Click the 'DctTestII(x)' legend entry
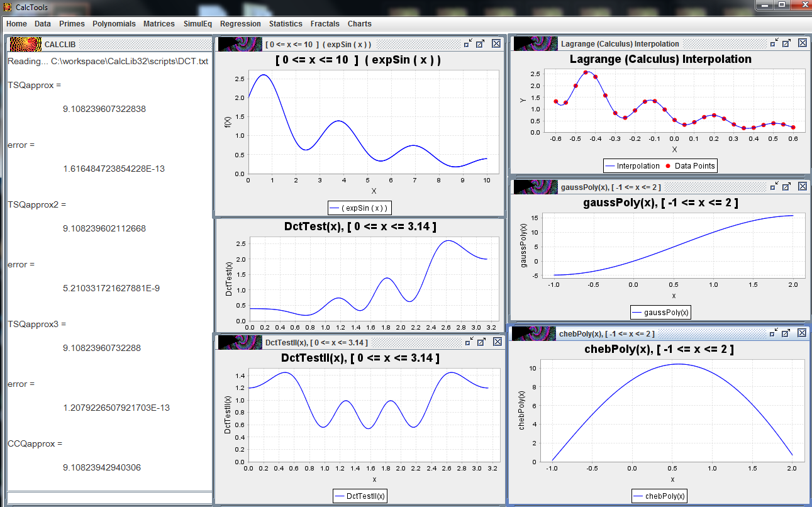 point(360,496)
